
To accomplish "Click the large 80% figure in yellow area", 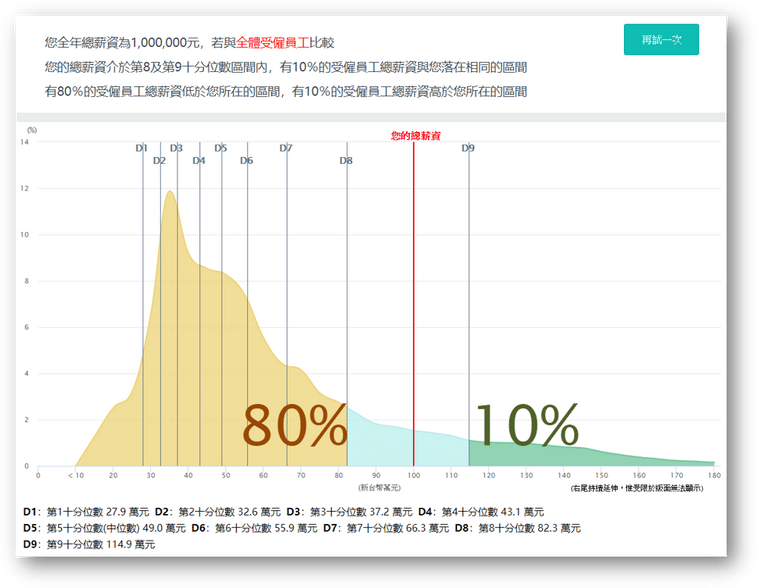I will 294,426.
